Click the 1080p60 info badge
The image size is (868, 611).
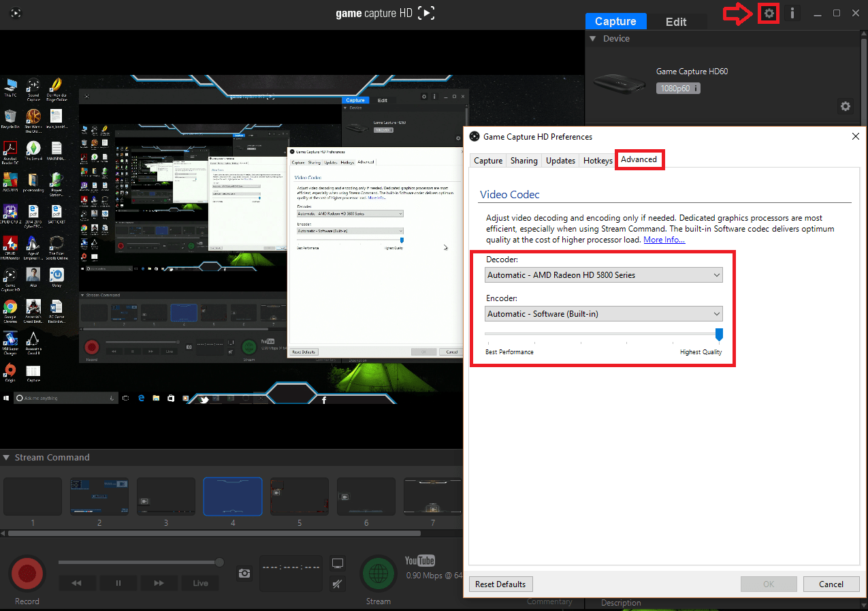point(677,88)
